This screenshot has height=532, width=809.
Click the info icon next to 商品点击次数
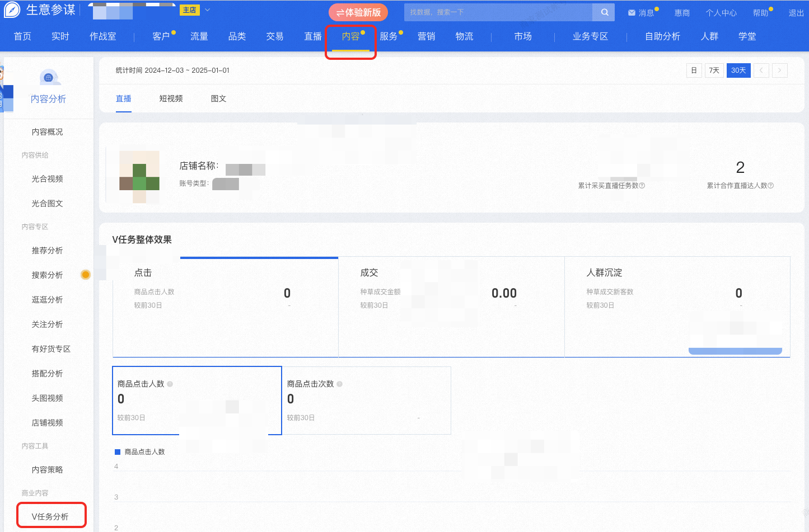click(340, 384)
